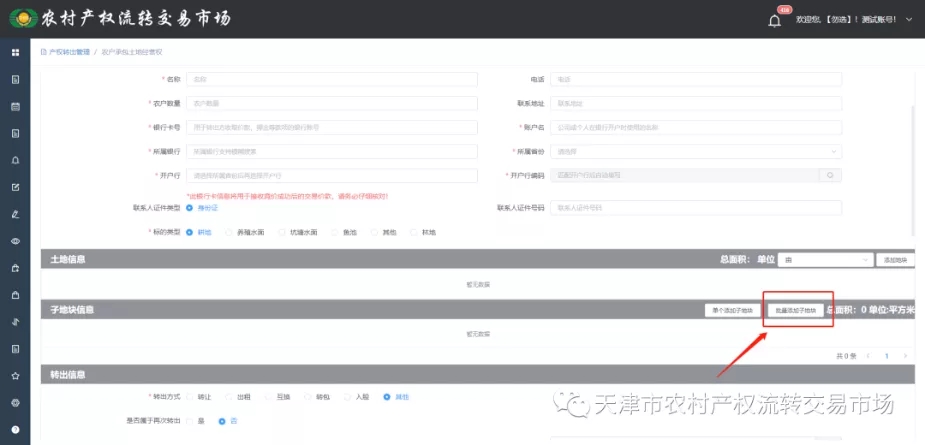Open the bell icon in left sidebar

[15, 160]
